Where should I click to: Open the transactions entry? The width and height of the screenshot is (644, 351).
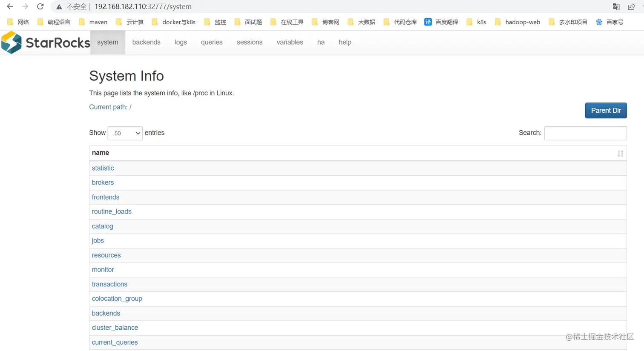coord(109,284)
